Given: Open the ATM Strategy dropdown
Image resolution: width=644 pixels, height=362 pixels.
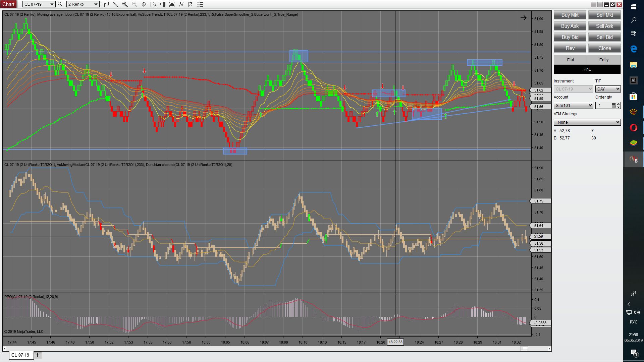Looking at the screenshot, I should coord(587,122).
